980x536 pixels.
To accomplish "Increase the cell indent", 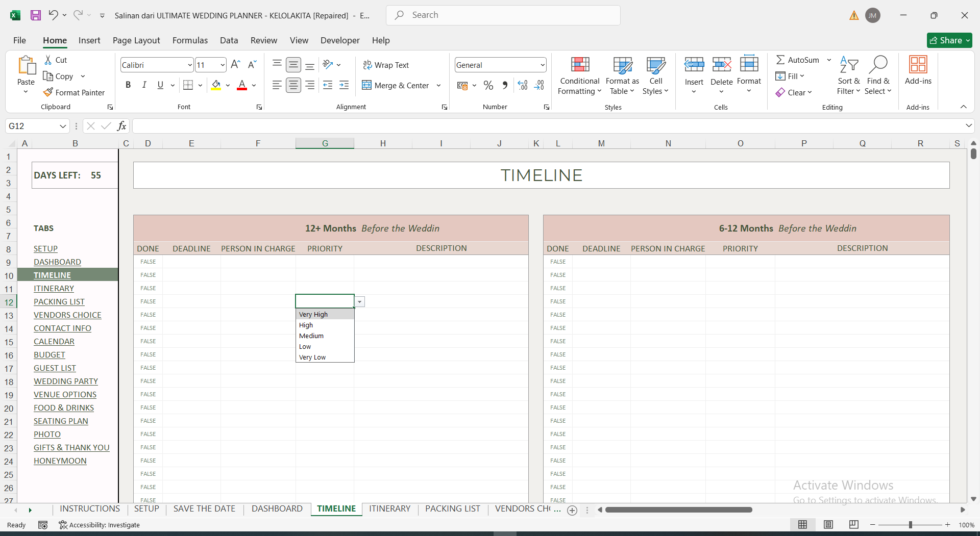I will [x=344, y=85].
